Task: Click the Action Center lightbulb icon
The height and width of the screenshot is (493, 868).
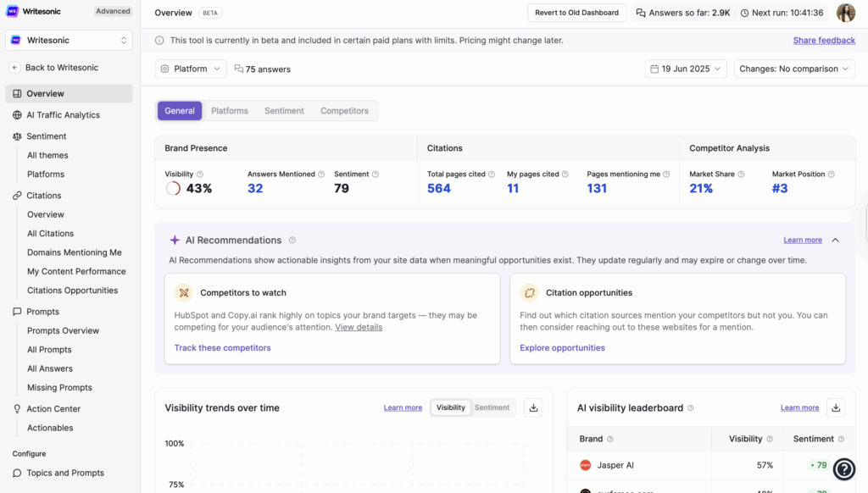Action: click(x=17, y=409)
